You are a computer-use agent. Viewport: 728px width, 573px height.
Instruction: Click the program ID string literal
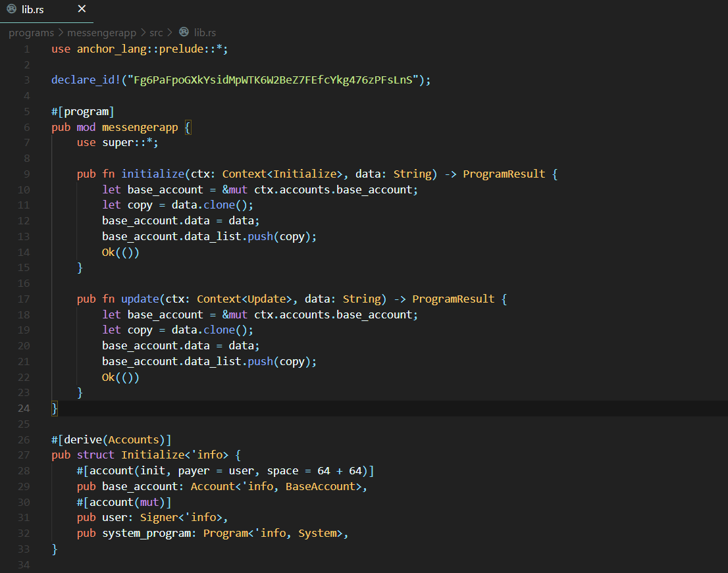point(273,80)
